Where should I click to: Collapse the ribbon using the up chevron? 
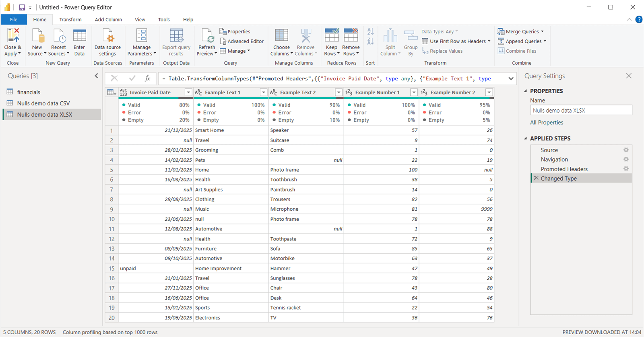(x=629, y=19)
